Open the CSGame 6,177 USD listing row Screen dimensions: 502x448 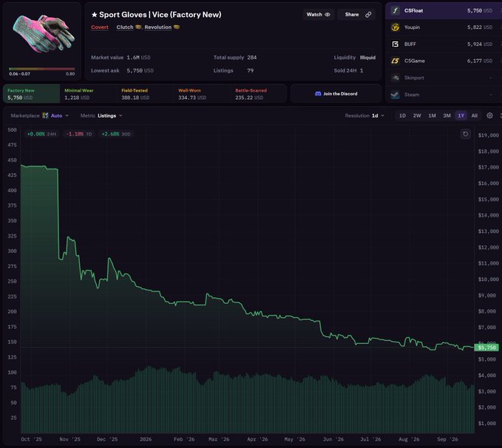[444, 61]
